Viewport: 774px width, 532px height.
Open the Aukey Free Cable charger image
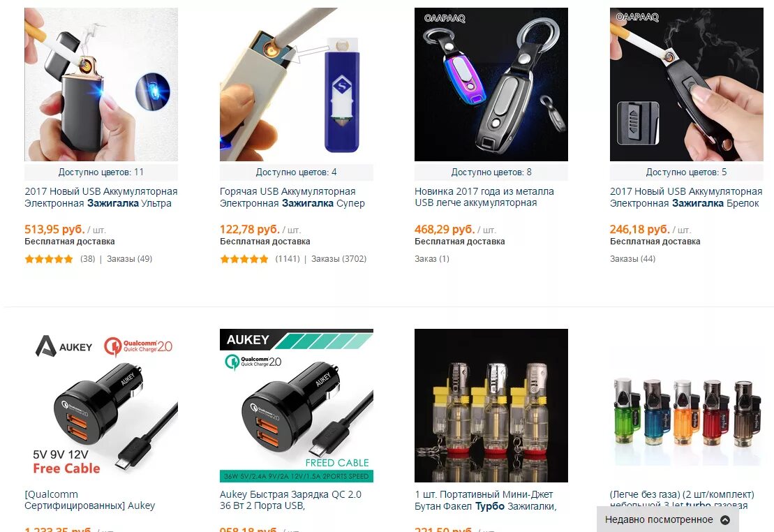101,406
